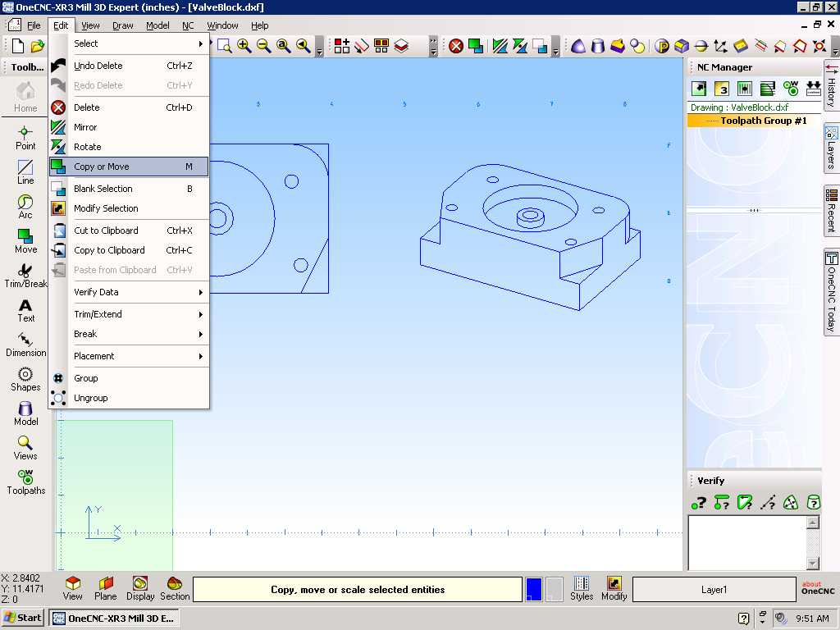
Task: Open the Dimension tool in the Toolbox
Action: pyautogui.click(x=25, y=345)
